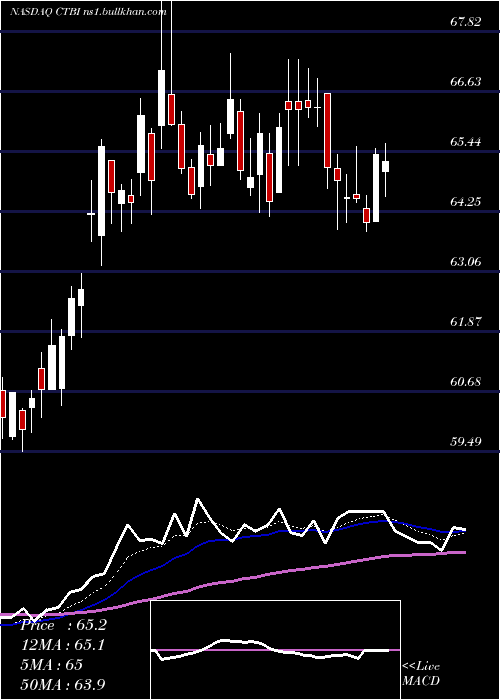Screen dimensions: 500x700
Task: Click the 61.87 price axis label
Action: click(x=466, y=321)
